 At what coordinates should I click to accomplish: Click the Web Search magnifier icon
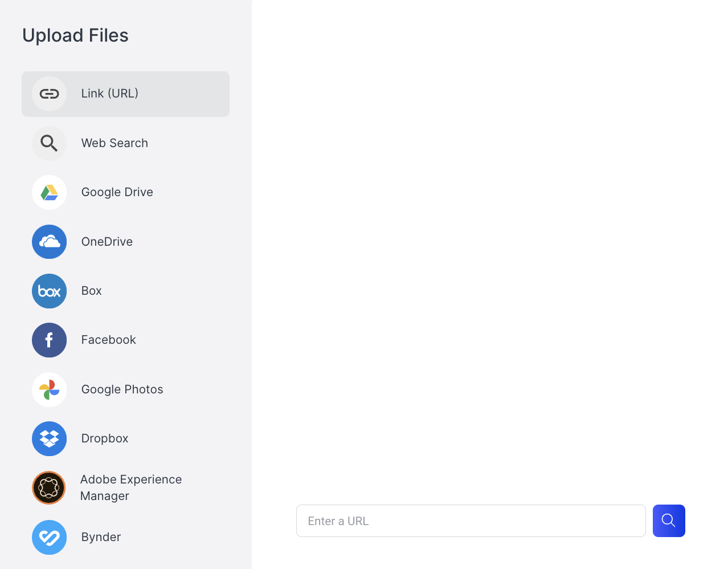pos(49,143)
